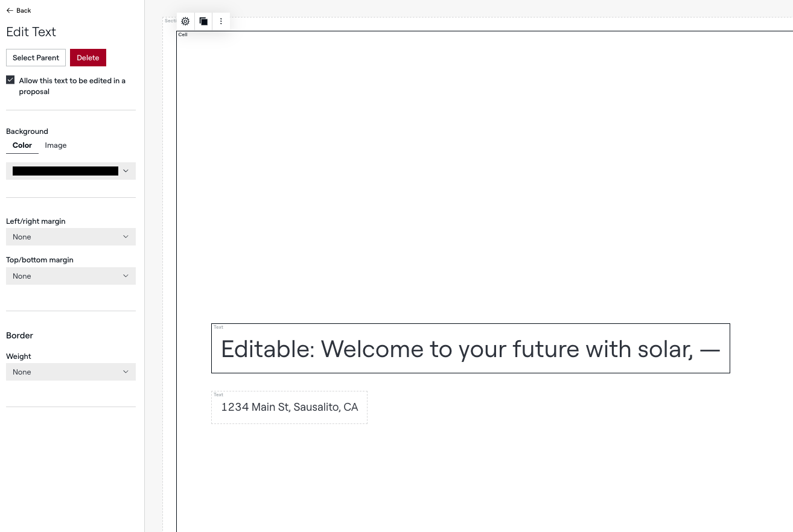Click the Section label at canvas top
Viewport: 793px width, 532px height.
tap(170, 21)
